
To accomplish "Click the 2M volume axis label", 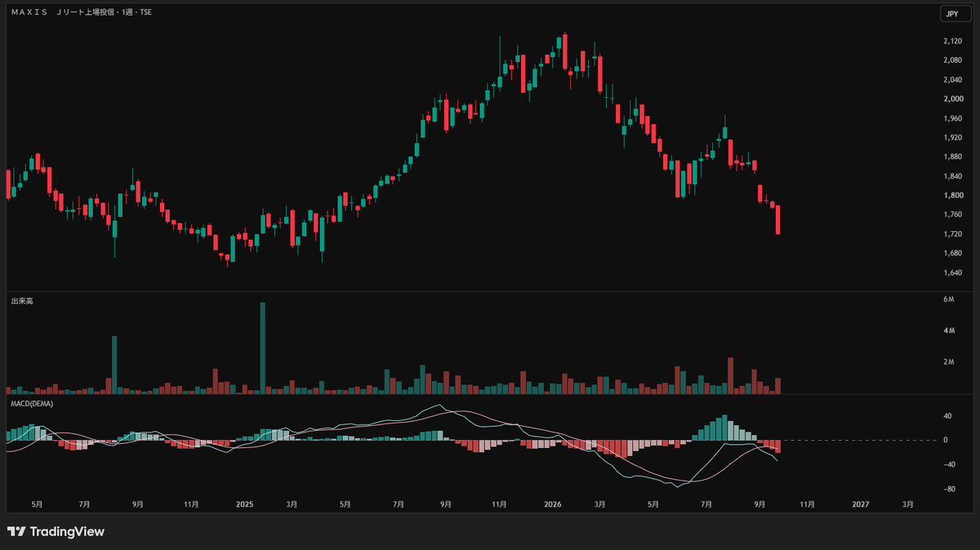I will point(948,362).
